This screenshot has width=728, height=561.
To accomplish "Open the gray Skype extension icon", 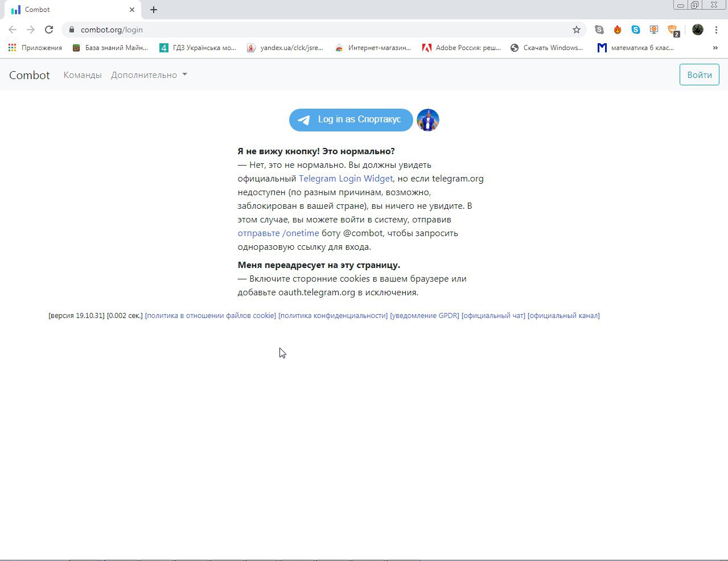I will click(599, 30).
